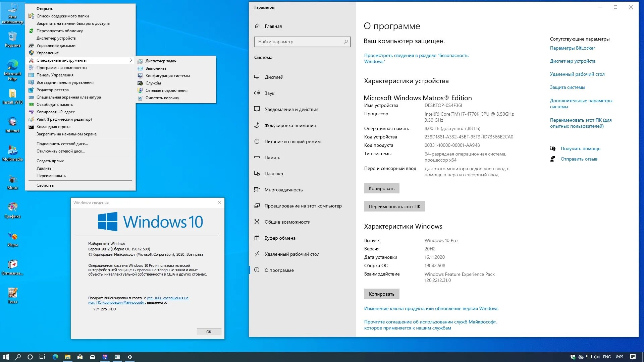Choose Paint (Графический редактор) entry

[x=80, y=119]
